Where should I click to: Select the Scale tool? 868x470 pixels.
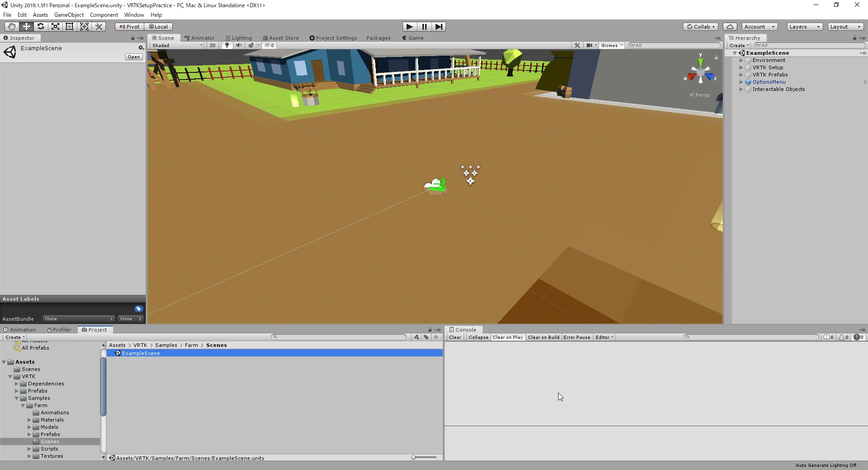point(55,27)
